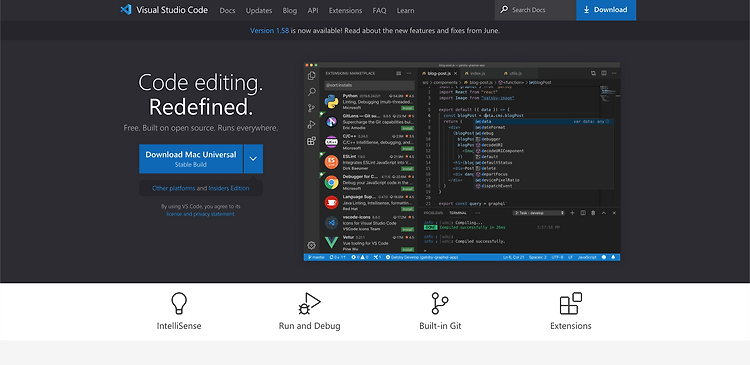The image size is (750, 365).
Task: Select Run icon in screenshot activity bar
Action: [x=312, y=124]
